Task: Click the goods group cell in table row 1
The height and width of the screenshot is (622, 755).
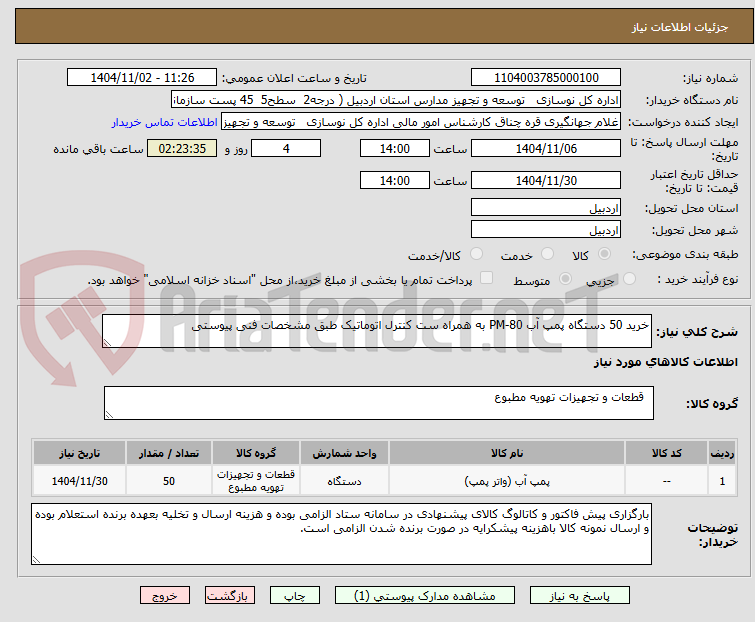Action: coord(256,480)
